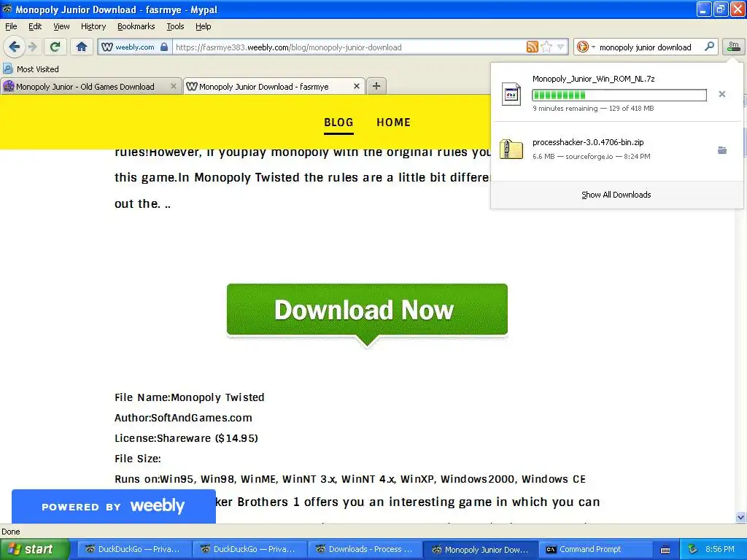Open the Tools menu
Image resolution: width=747 pixels, height=560 pixels.
175,26
